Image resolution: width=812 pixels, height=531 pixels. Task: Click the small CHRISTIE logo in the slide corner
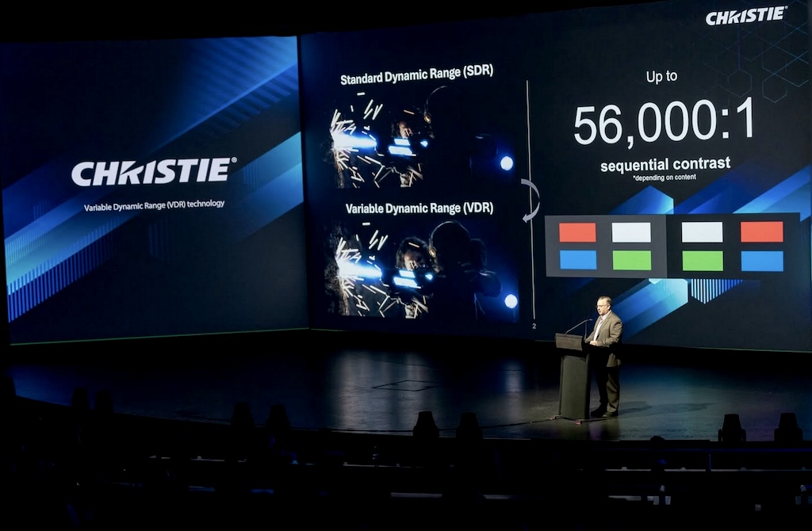[746, 16]
